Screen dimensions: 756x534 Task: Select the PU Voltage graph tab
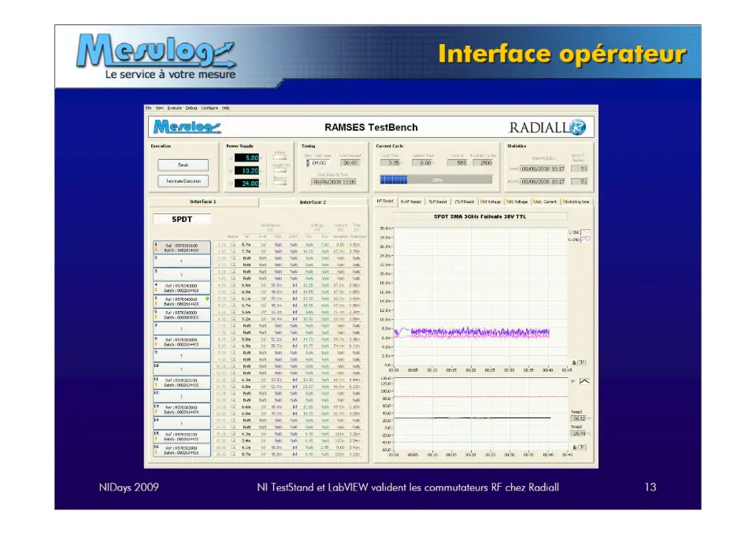(x=491, y=202)
